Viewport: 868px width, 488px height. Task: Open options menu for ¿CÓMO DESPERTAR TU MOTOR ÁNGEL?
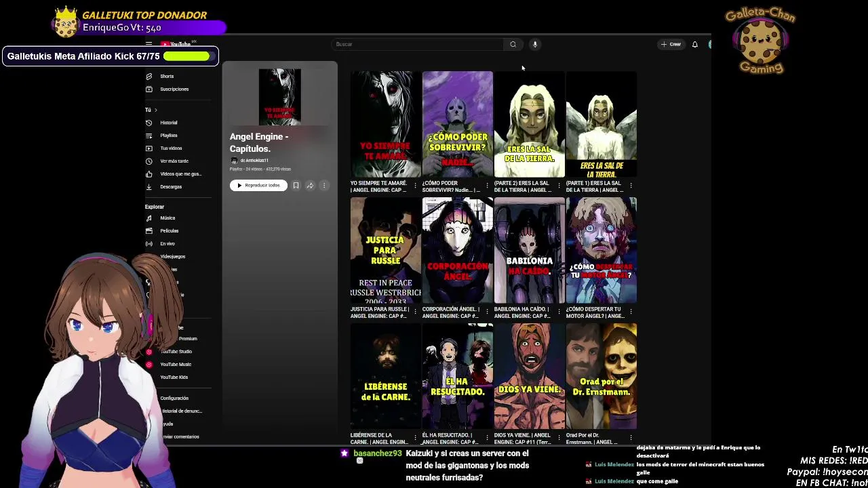point(631,312)
